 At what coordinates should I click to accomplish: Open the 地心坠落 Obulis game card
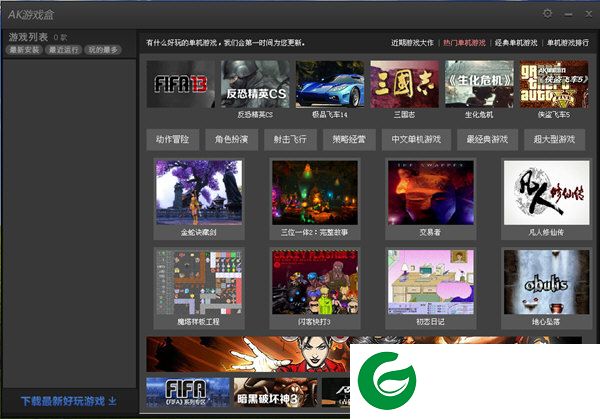547,288
